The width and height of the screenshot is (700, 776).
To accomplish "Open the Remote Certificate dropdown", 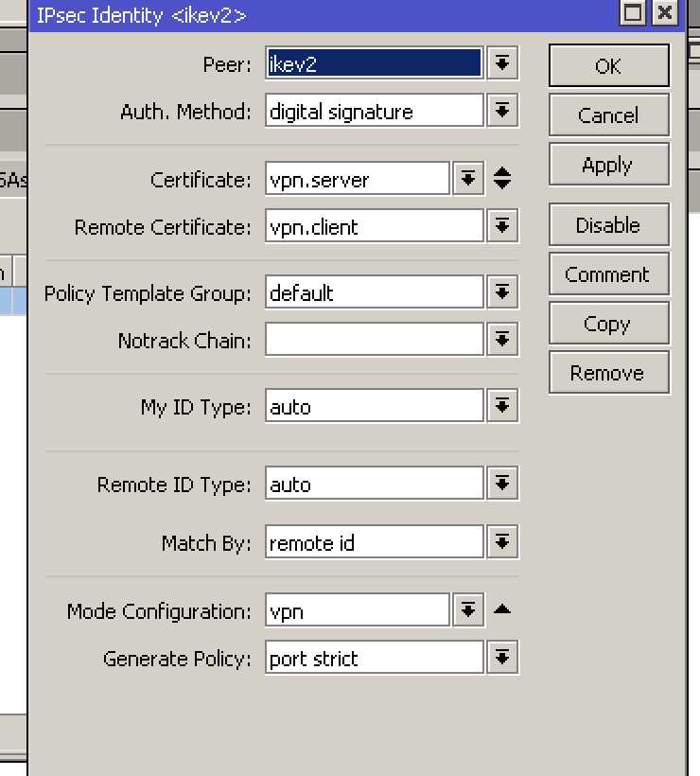I will tap(502, 226).
